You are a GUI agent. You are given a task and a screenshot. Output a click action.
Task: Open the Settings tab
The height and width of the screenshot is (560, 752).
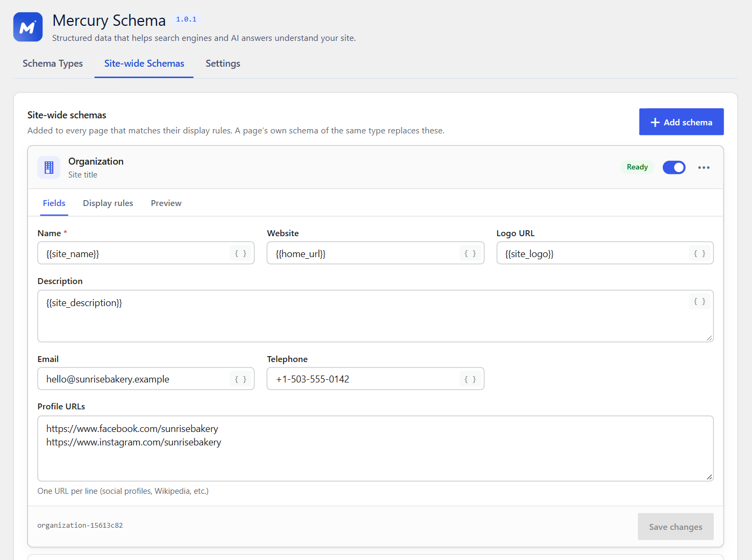pyautogui.click(x=223, y=63)
